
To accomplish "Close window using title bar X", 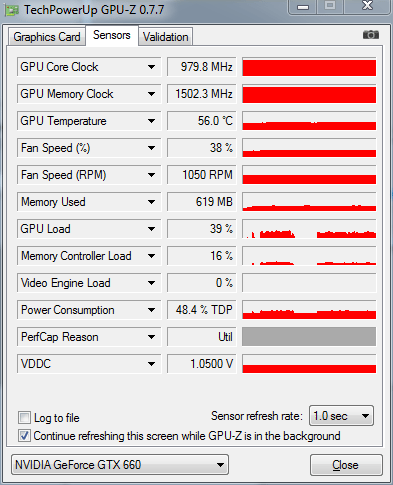I will (x=367, y=6).
